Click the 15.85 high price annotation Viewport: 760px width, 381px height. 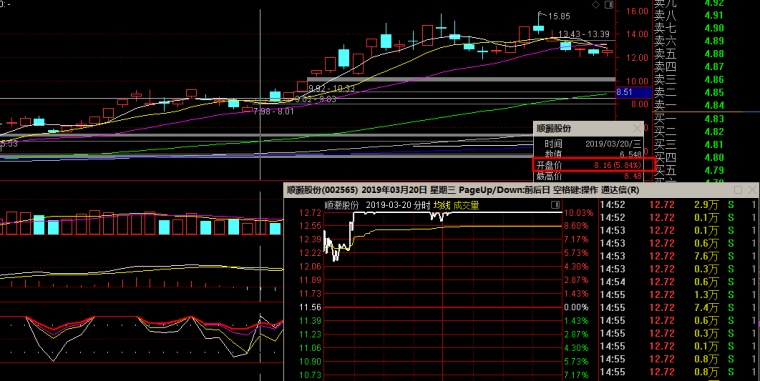[559, 16]
